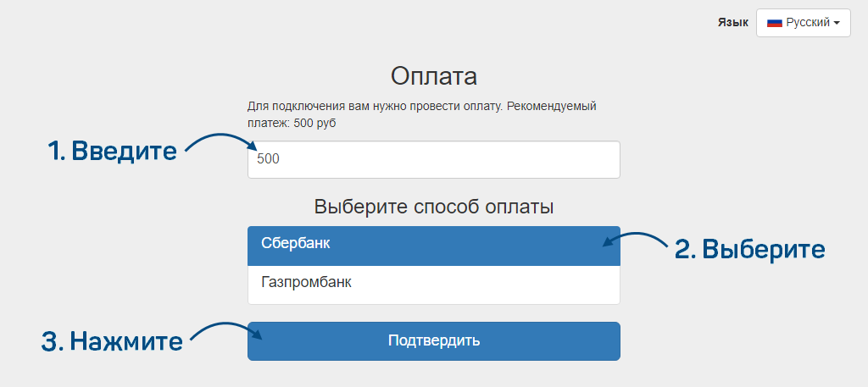Click the arrow pointing at Сбербанк

point(636,239)
